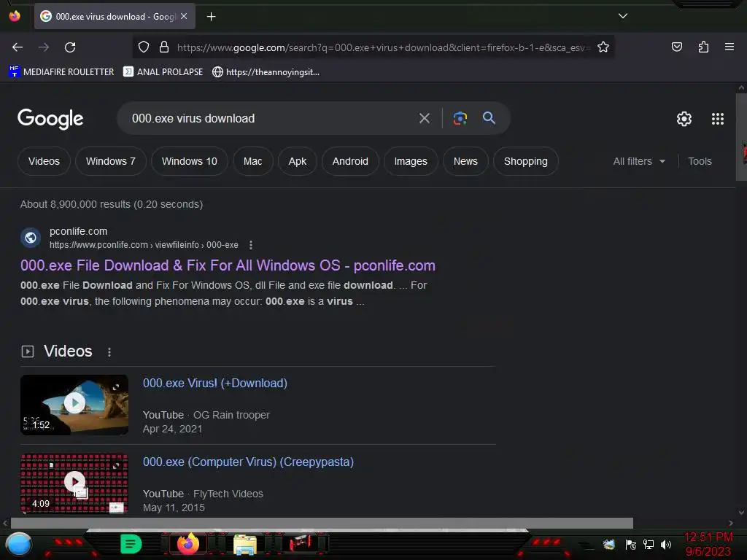Image resolution: width=747 pixels, height=560 pixels.
Task: Click the vertical page scrollbar
Action: [x=741, y=137]
